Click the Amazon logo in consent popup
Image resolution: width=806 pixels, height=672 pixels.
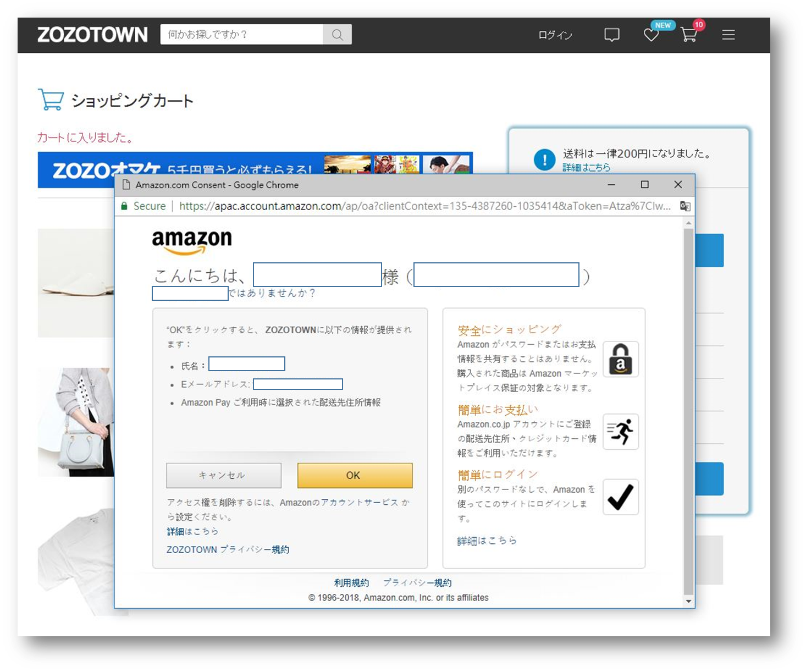tap(191, 242)
